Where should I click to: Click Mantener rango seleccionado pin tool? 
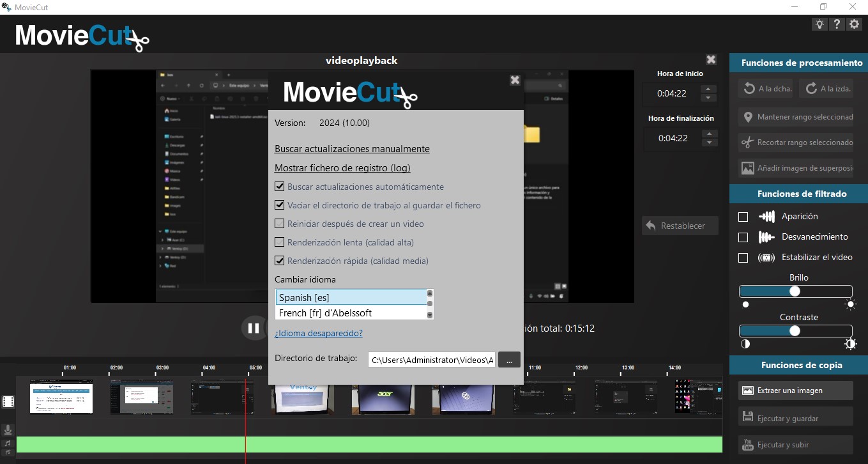[x=796, y=116]
